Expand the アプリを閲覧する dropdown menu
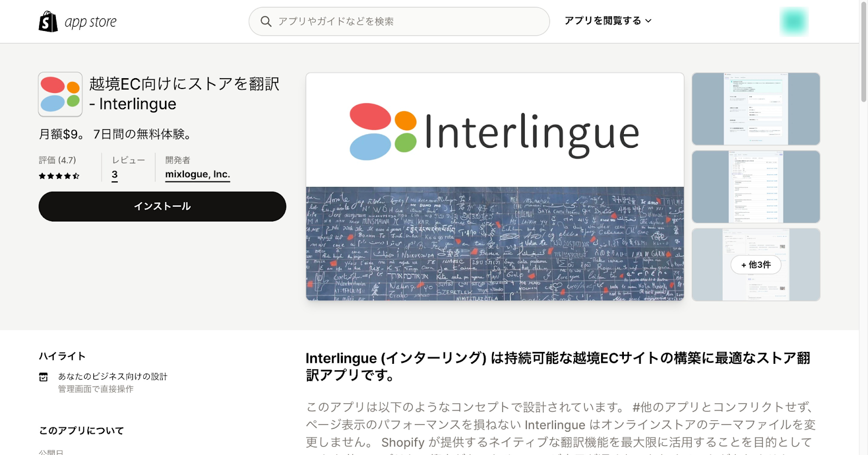Image resolution: width=868 pixels, height=455 pixels. (608, 21)
